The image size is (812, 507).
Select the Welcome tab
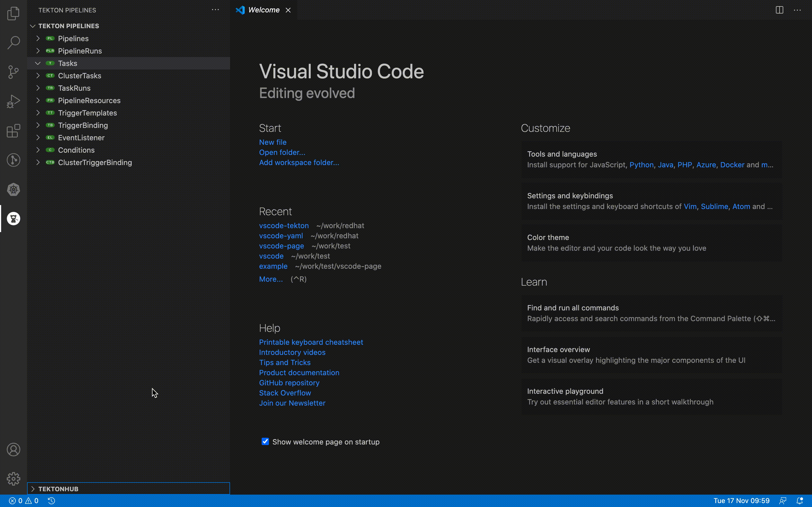[x=264, y=10]
